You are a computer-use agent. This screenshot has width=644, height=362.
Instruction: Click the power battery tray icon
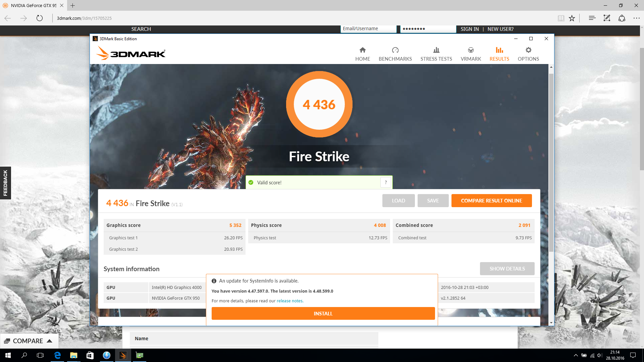click(x=584, y=355)
